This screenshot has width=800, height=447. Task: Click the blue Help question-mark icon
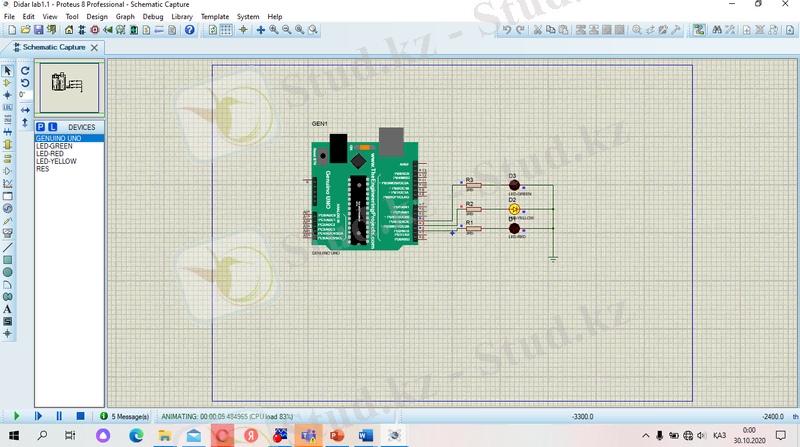pos(190,30)
